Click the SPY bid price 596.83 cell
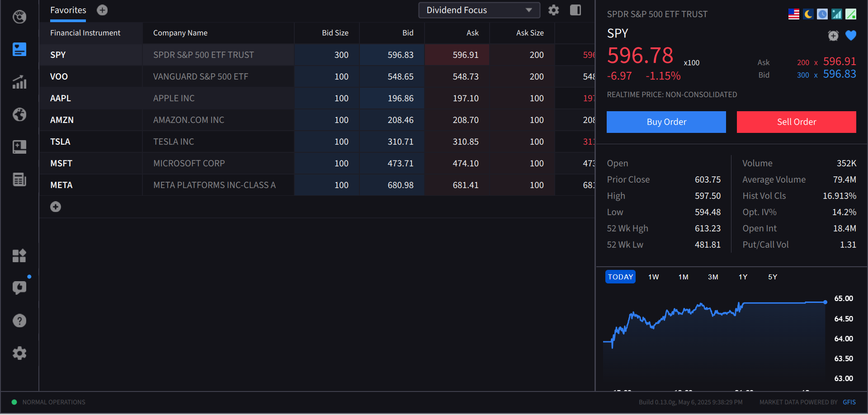The width and height of the screenshot is (868, 415). tap(392, 55)
